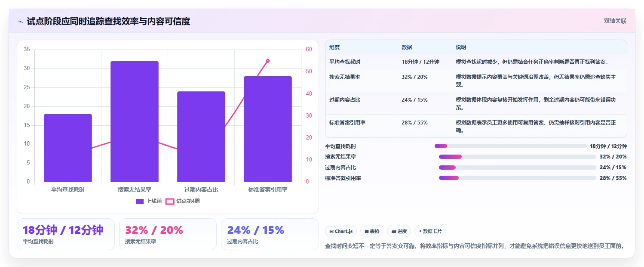Viewport: 644px width, 267px height.
Task: Click progress value 28% / 55%
Action: tap(613, 178)
